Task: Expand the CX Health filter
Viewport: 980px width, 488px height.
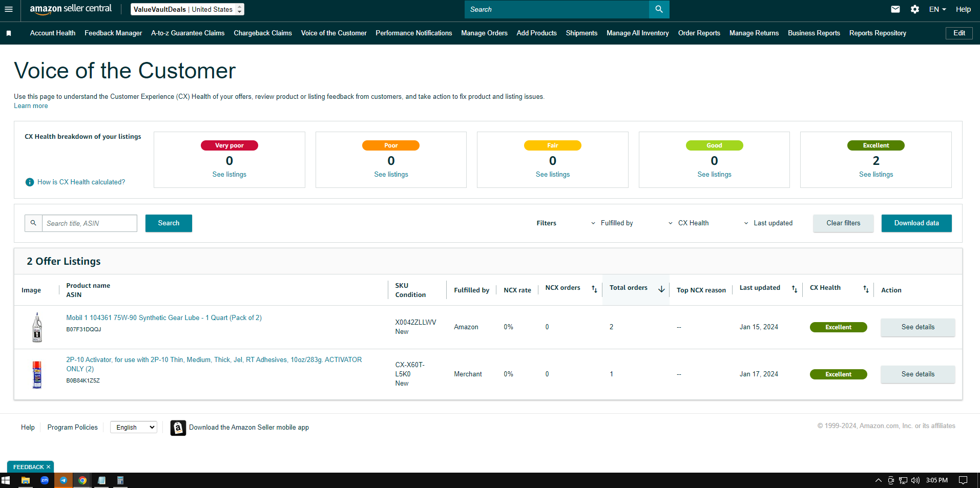Action: pyautogui.click(x=689, y=223)
